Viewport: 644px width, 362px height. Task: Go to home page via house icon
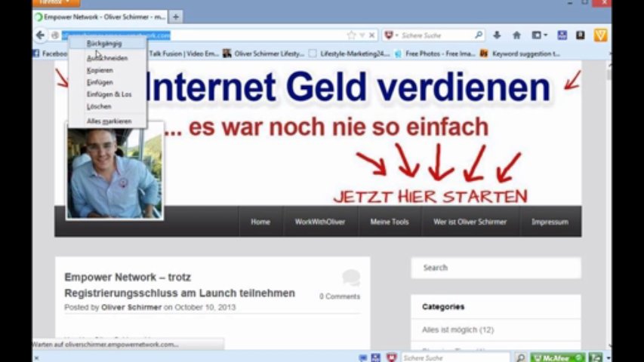pos(516,35)
